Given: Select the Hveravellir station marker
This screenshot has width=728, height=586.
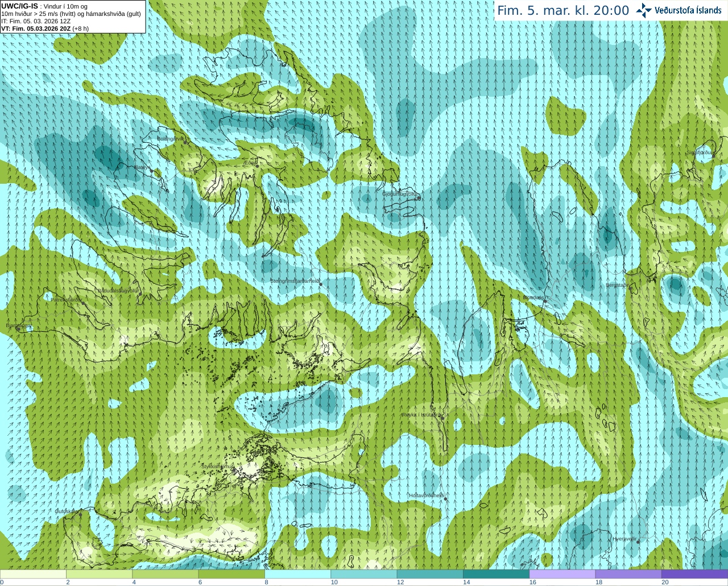Looking at the screenshot, I should click(638, 542).
